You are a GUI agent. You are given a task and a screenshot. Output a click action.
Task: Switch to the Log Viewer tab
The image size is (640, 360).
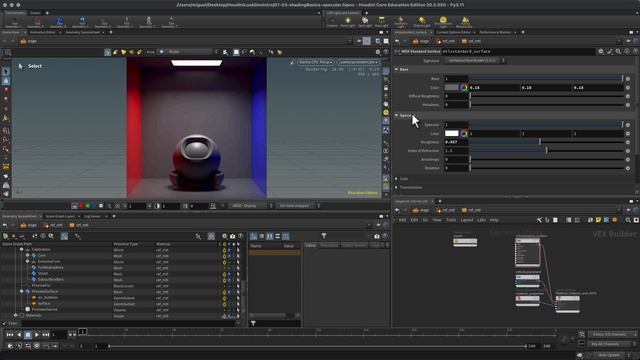[92, 216]
